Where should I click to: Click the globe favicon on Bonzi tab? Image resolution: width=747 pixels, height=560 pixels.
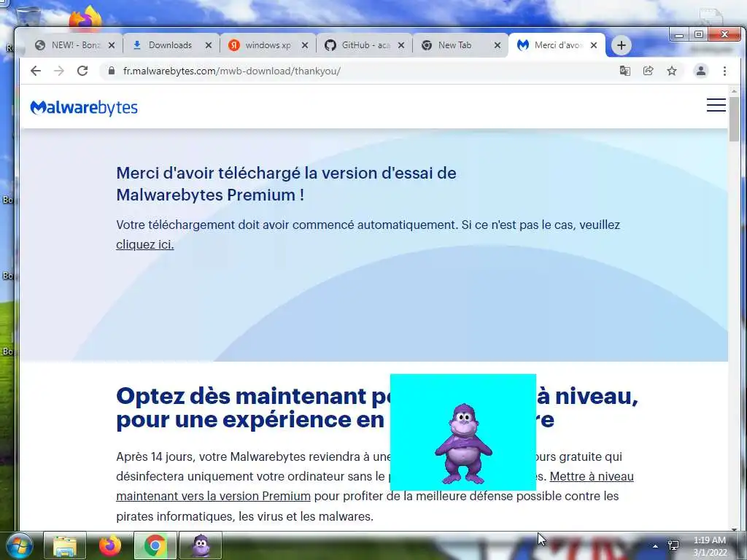click(40, 45)
